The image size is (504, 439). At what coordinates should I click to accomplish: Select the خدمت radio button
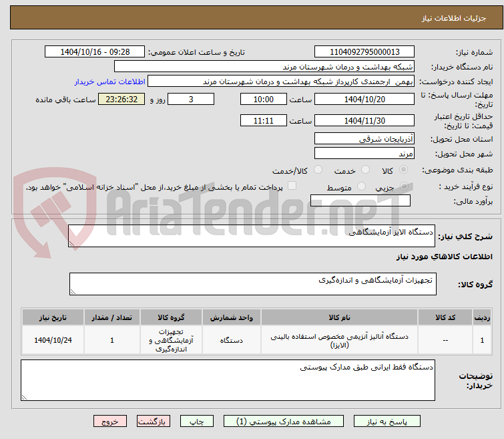coord(365,170)
